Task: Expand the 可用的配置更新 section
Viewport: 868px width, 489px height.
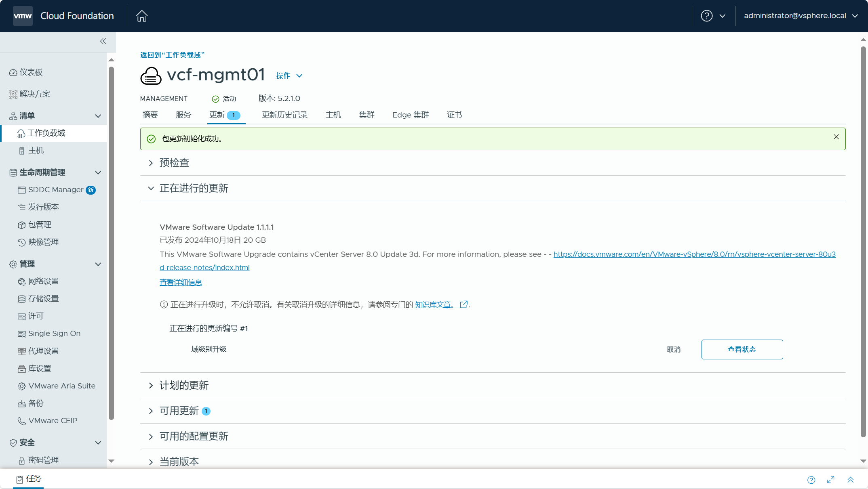Action: [151, 437]
